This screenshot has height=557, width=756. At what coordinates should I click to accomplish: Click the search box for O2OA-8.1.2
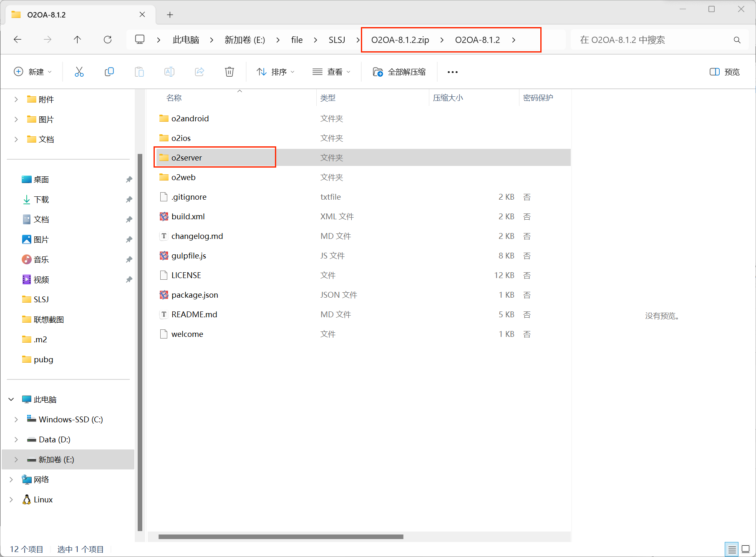(655, 40)
